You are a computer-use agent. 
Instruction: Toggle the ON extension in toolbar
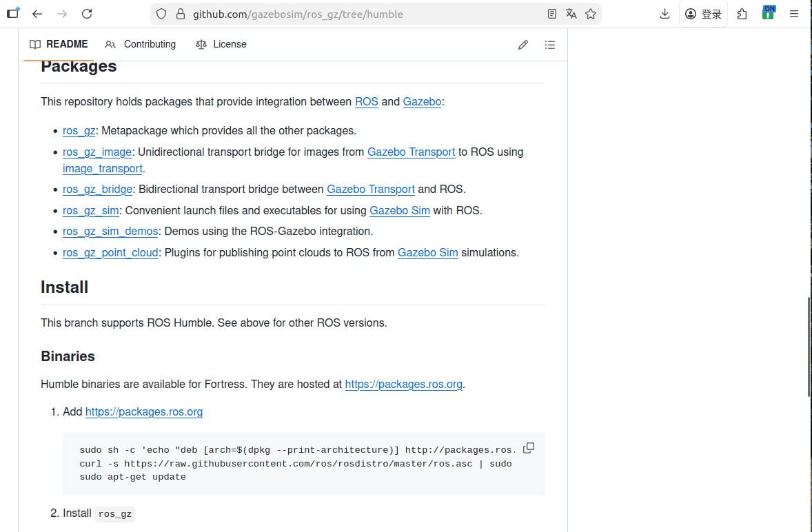pos(768,13)
